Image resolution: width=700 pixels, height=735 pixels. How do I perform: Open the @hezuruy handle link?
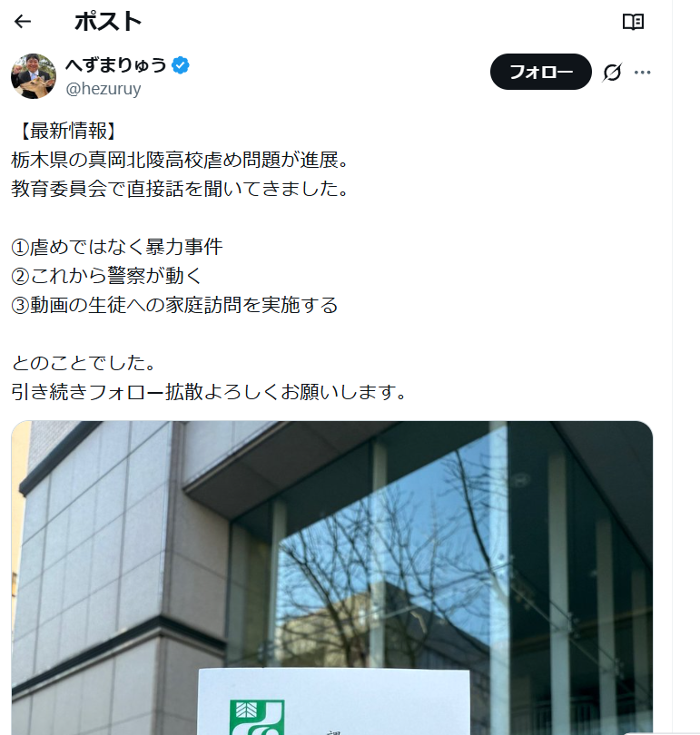(x=104, y=88)
